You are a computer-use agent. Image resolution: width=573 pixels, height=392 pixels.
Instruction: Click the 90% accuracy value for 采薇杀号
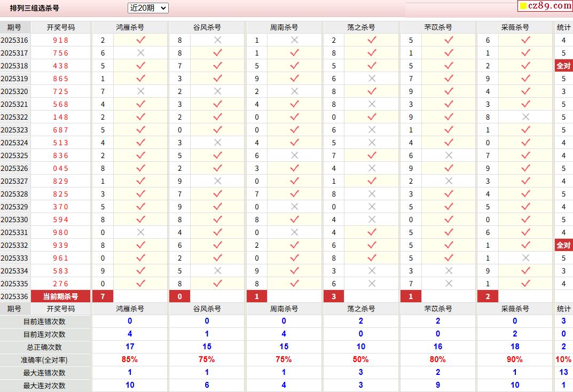[x=515, y=359]
